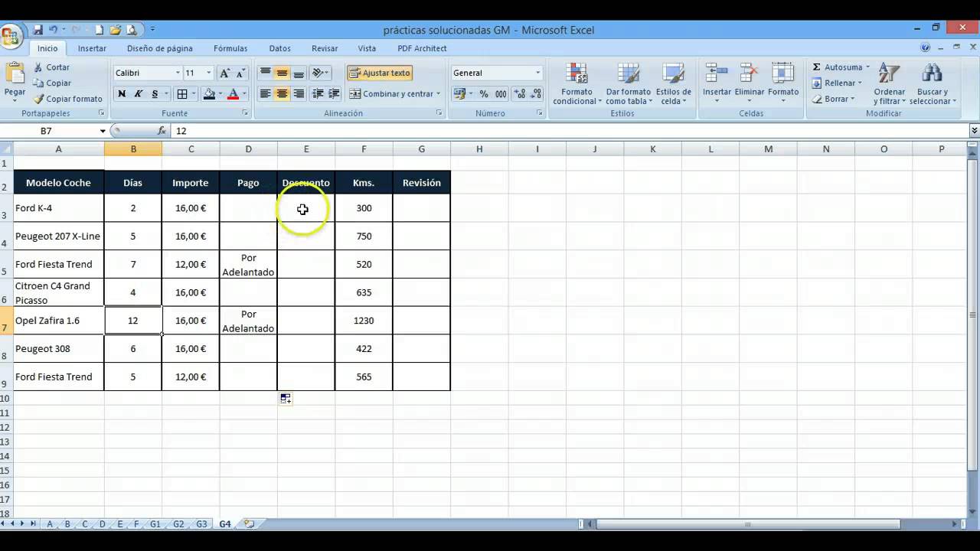Apply cell borders
Screen dimensions: 980x551
(x=182, y=94)
